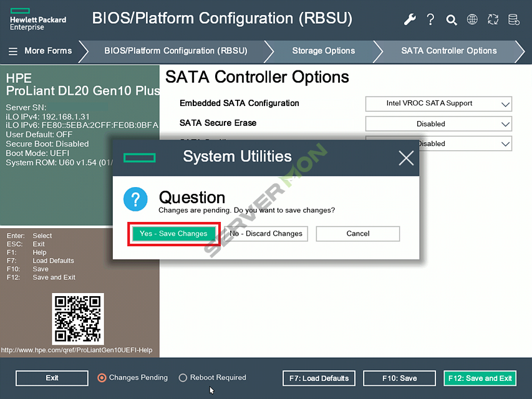The image size is (532, 399).
Task: Close the System Utilities dialog
Action: [406, 158]
